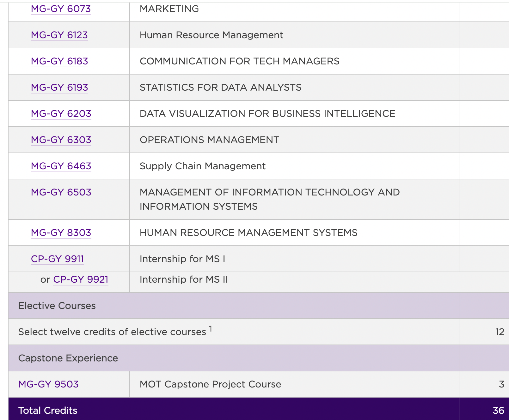The width and height of the screenshot is (509, 420).
Task: Click the total credits value 36
Action: (x=498, y=411)
